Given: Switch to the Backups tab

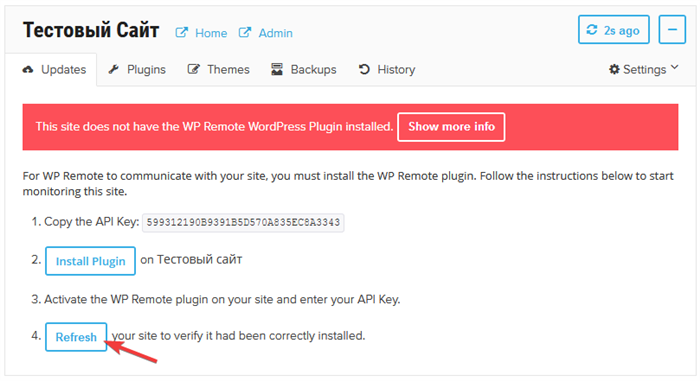Looking at the screenshot, I should click(304, 70).
